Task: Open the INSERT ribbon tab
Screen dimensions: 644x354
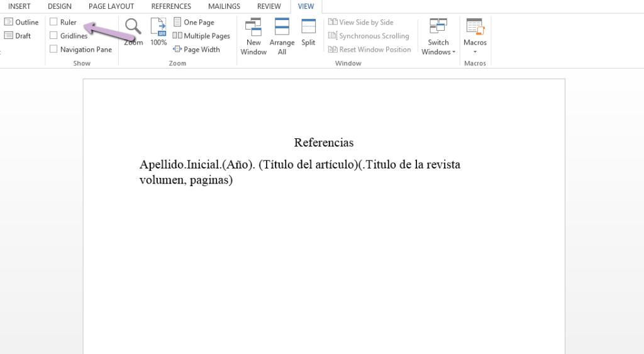Action: click(19, 6)
